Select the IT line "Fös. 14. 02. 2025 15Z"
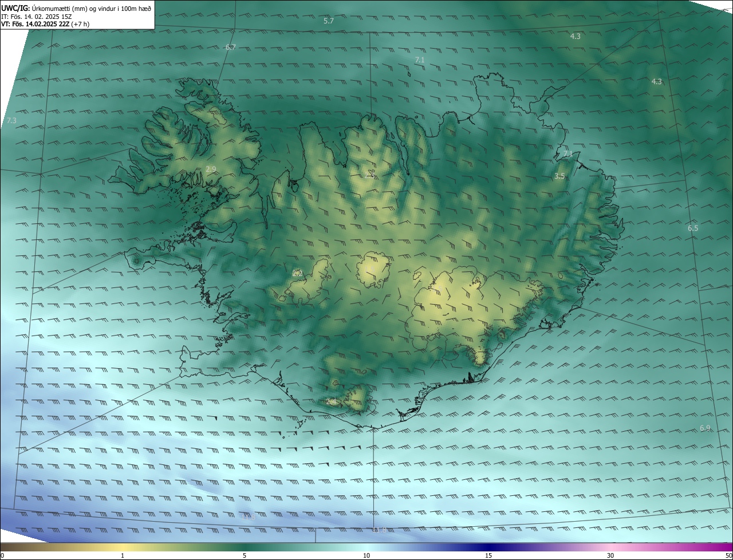 (x=42, y=16)
